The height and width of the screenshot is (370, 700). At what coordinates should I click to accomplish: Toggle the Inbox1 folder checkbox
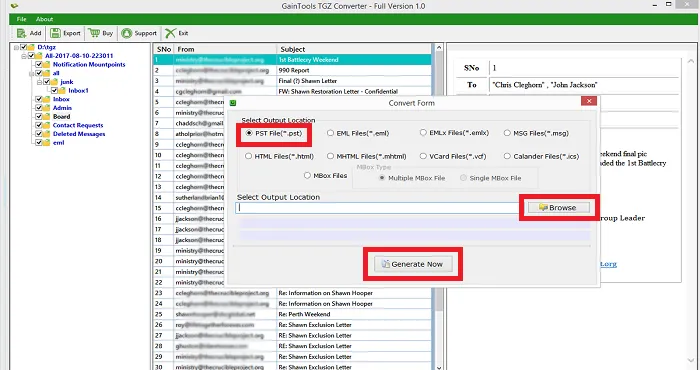coord(54,91)
